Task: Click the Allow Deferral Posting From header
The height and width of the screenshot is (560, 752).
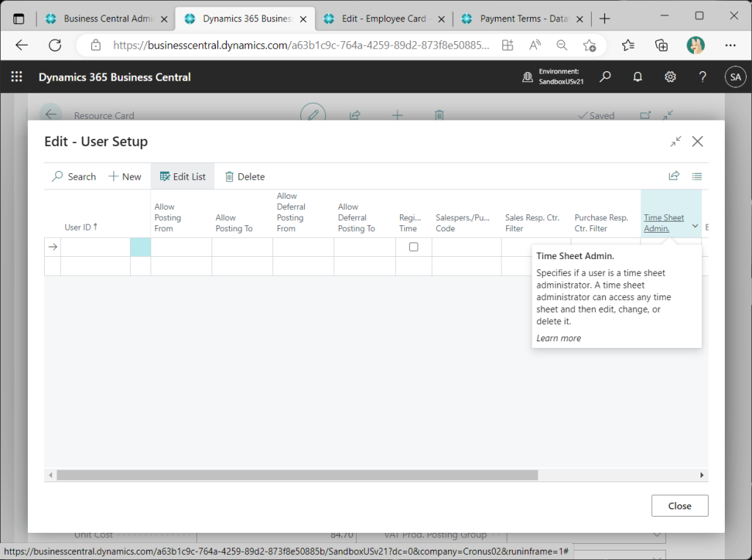Action: tap(291, 212)
